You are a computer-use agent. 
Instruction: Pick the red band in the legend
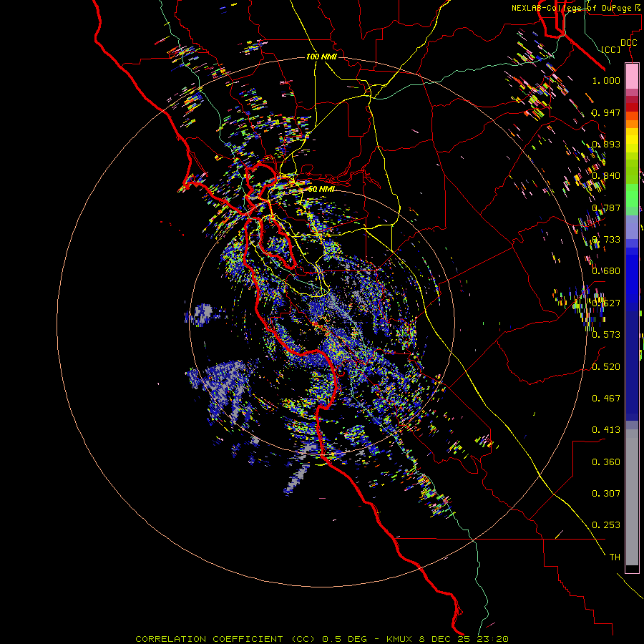tap(632, 107)
